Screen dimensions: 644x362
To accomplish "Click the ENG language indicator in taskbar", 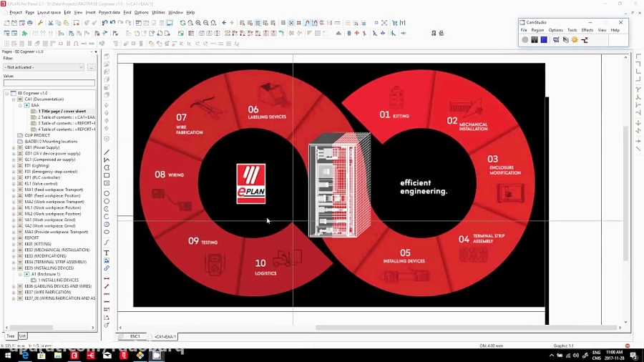I will click(596, 353).
